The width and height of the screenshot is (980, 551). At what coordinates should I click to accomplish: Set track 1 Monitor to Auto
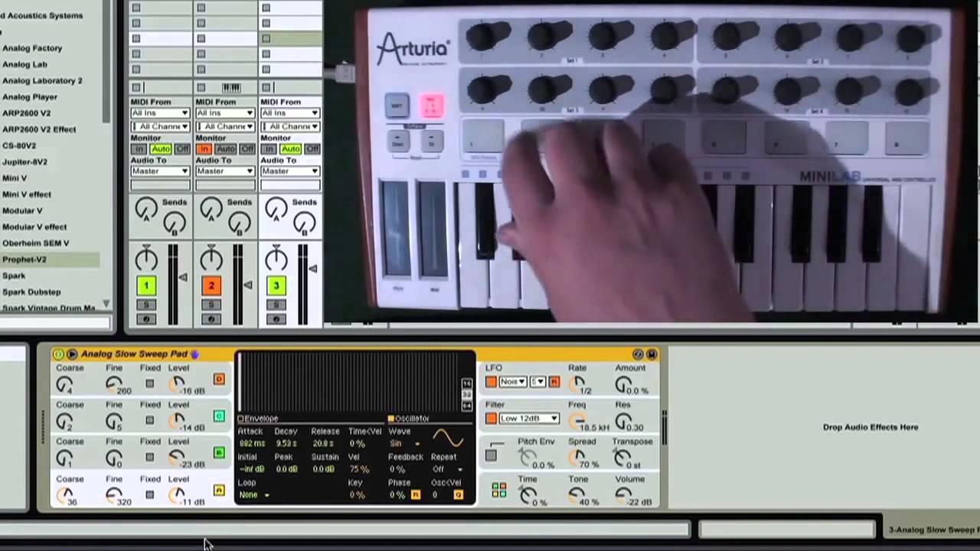(x=160, y=148)
